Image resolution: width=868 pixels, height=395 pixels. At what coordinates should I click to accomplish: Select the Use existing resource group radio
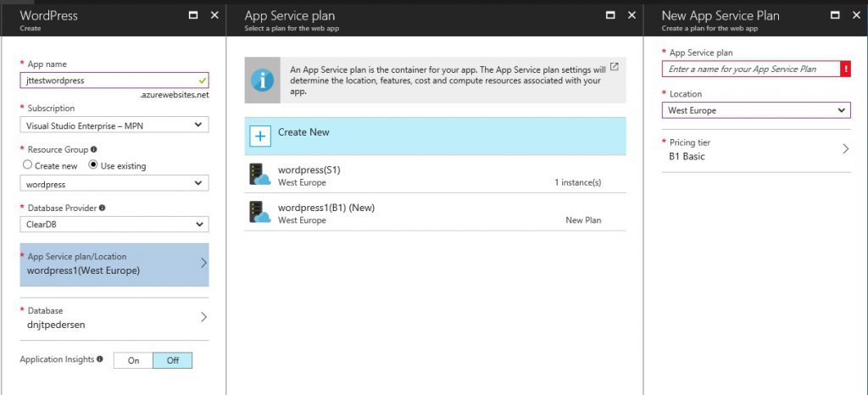coord(93,165)
